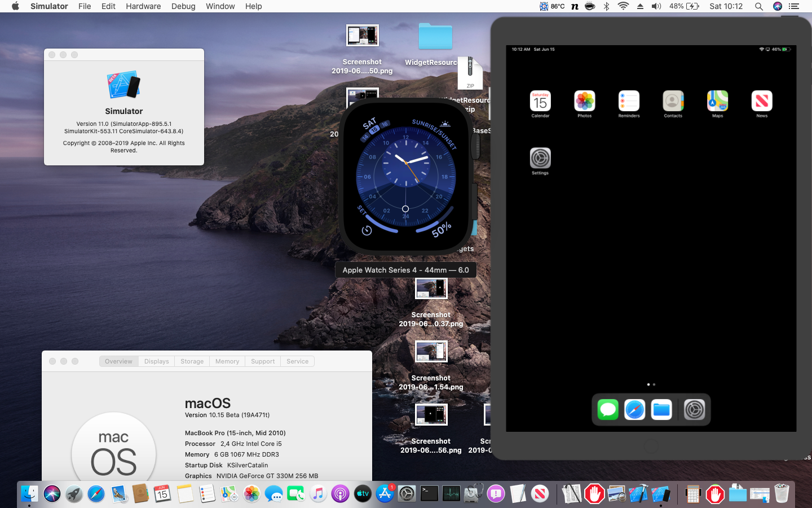Viewport: 812px width, 508px height.
Task: Open App Store from the Dock
Action: click(x=385, y=494)
